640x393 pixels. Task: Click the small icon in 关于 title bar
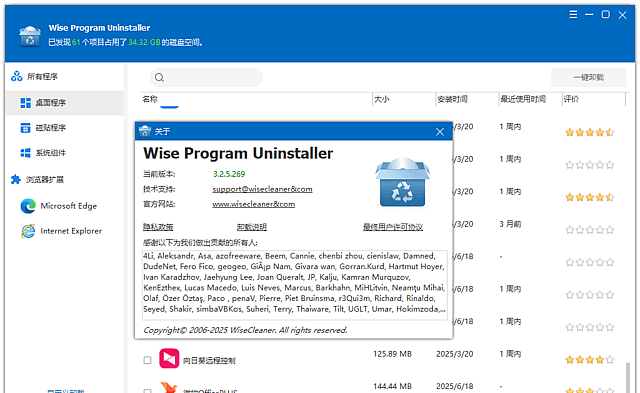(145, 131)
